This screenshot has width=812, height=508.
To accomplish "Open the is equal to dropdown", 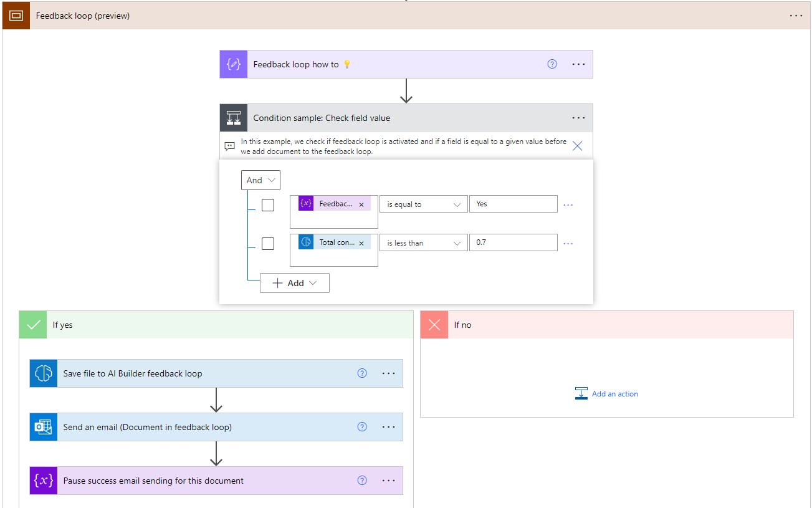I will click(x=423, y=204).
